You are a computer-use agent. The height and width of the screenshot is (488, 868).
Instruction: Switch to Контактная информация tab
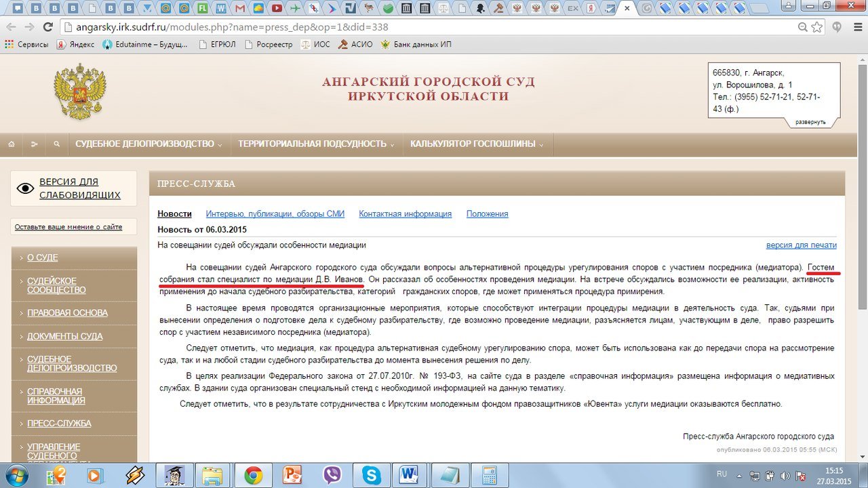tap(405, 214)
